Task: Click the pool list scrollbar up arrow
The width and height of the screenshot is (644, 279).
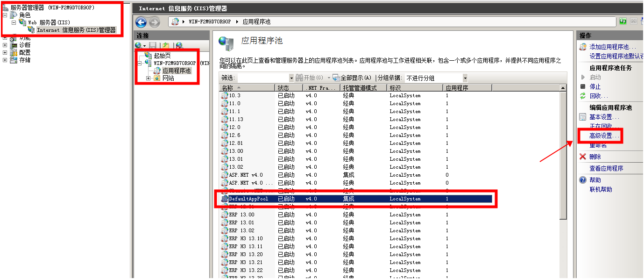Action: point(563,88)
